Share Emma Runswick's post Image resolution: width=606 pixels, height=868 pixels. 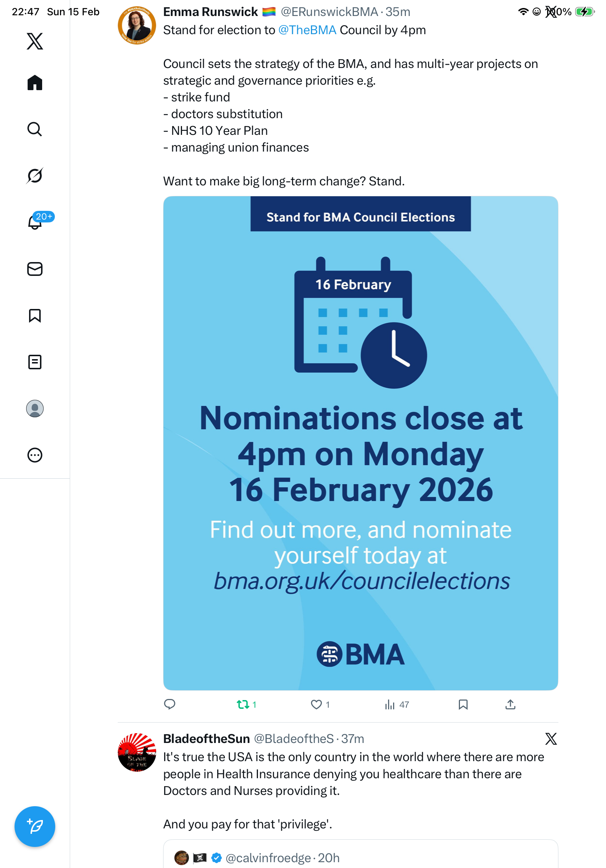pos(510,704)
